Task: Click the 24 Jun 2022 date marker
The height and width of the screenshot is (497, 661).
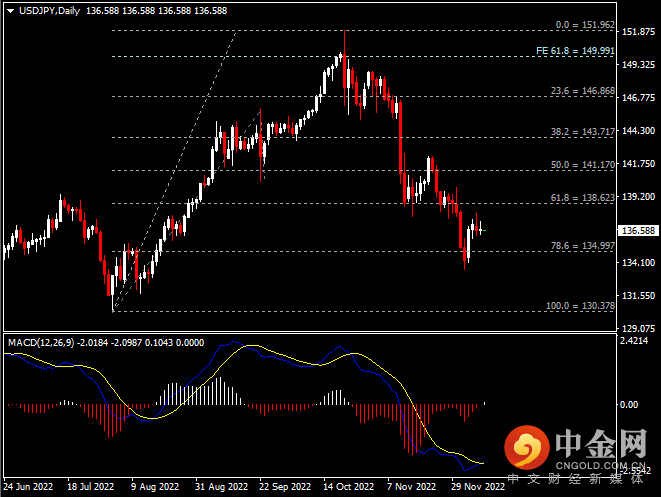Action: [x=27, y=487]
